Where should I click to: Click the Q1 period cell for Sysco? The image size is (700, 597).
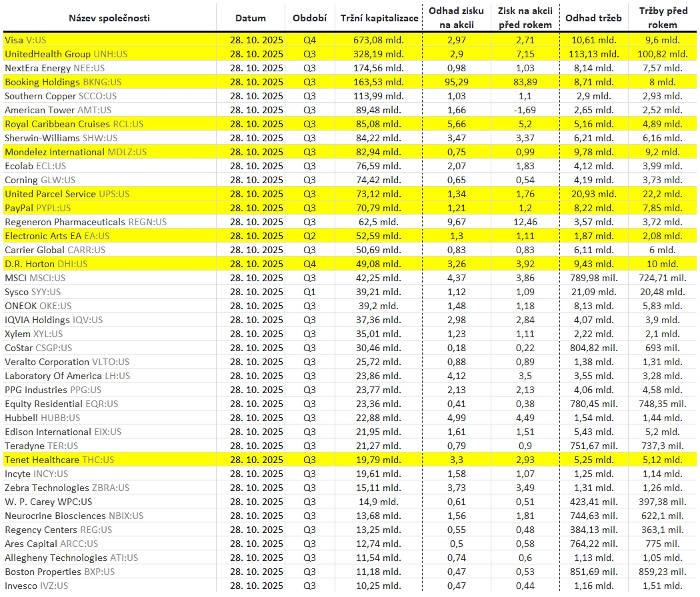coord(309,292)
